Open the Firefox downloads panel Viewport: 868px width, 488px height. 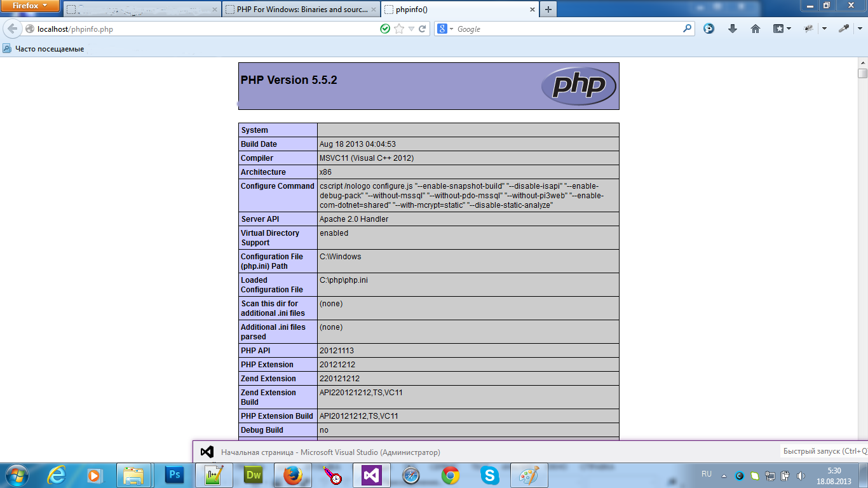pos(732,29)
